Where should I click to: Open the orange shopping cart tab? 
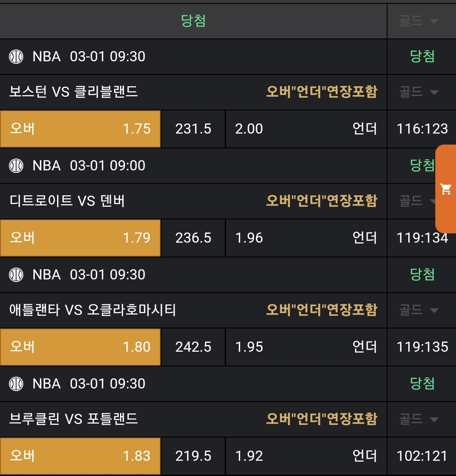tap(446, 189)
